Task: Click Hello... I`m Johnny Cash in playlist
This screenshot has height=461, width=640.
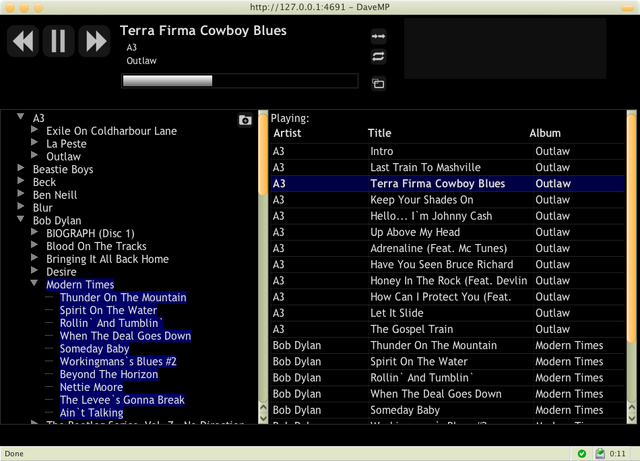Action: click(x=448, y=216)
